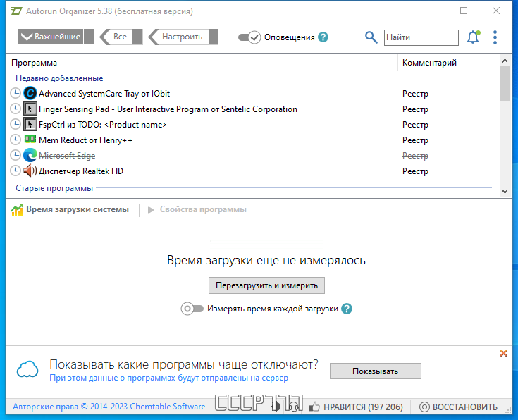Click the cloud icon in the banner
Viewport: 518px width, 420px height.
tap(27, 369)
